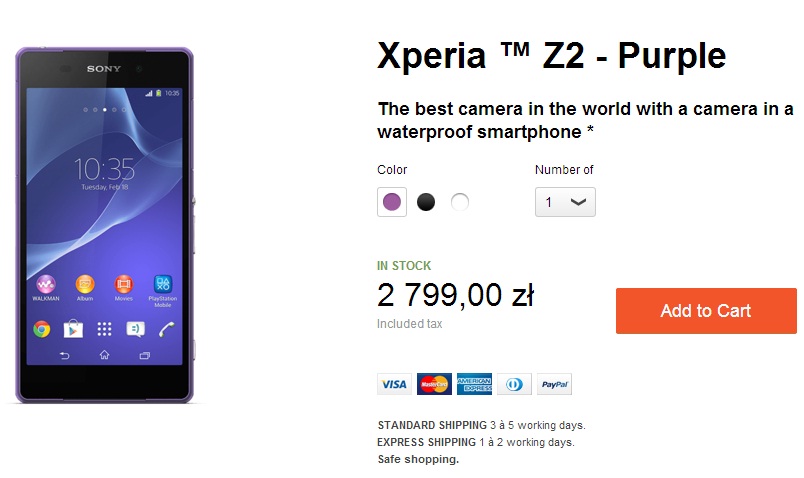Select the purple color option
804x478 pixels.
click(392, 202)
